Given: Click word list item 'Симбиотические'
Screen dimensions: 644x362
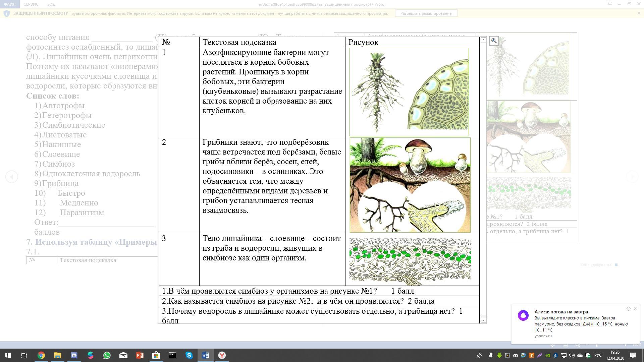Looking at the screenshot, I should 74,125.
